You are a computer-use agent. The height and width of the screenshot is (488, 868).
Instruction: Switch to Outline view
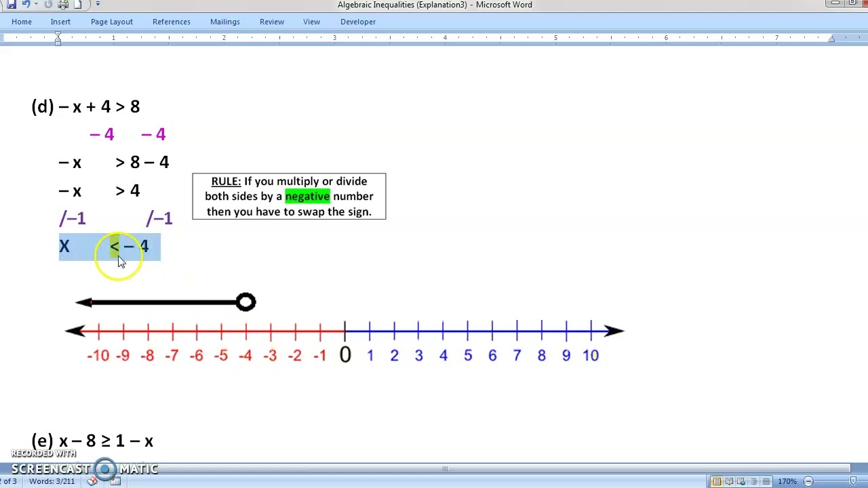click(x=753, y=481)
